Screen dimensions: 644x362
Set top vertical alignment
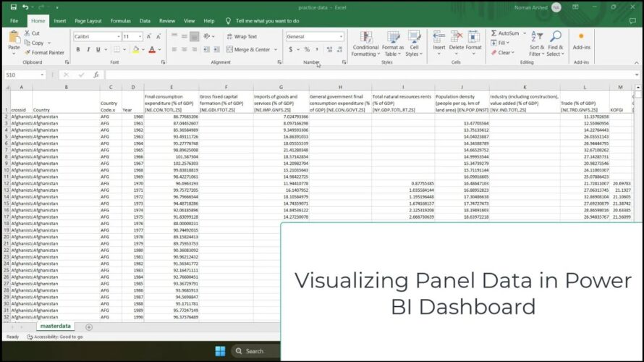[x=174, y=37]
